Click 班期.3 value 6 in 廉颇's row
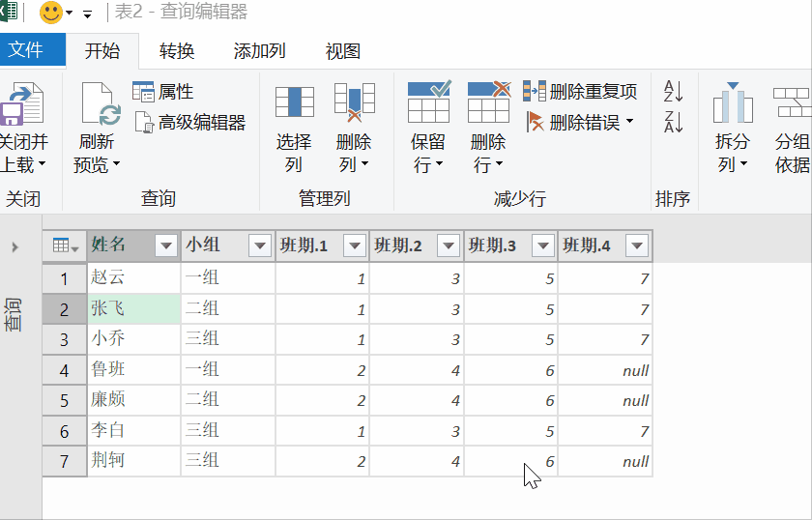The image size is (812, 520). coord(510,400)
